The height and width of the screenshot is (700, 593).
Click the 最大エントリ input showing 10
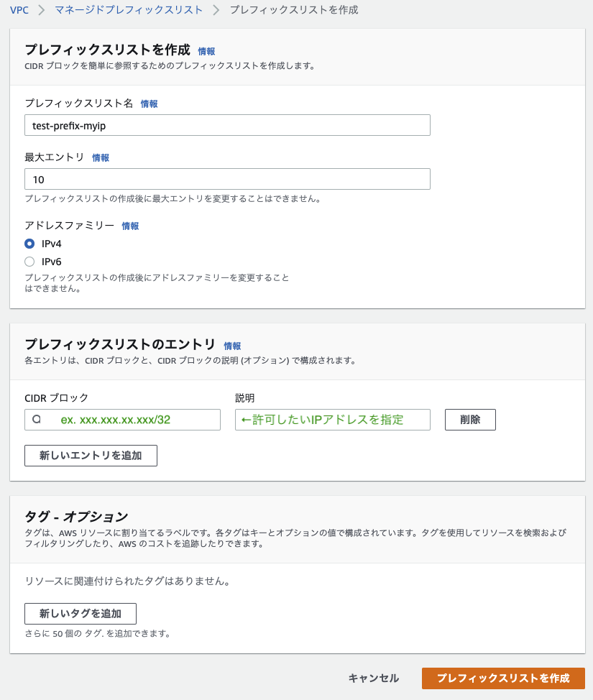tap(227, 178)
